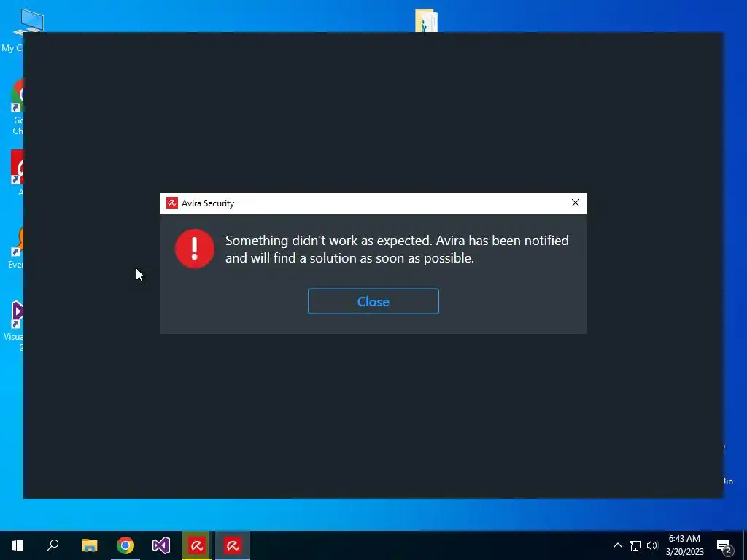Select the Visual Studio desktop shortcut
This screenshot has width=747, height=560.
tap(15, 326)
